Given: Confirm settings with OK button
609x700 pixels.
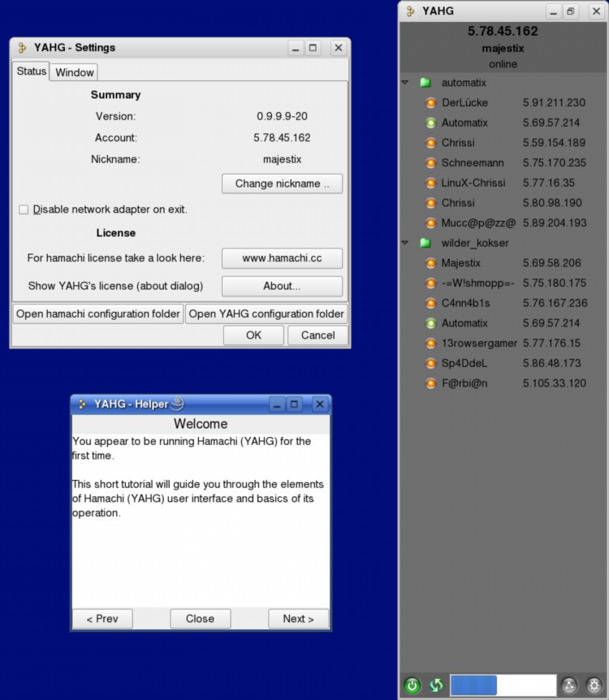Looking at the screenshot, I should tap(253, 335).
